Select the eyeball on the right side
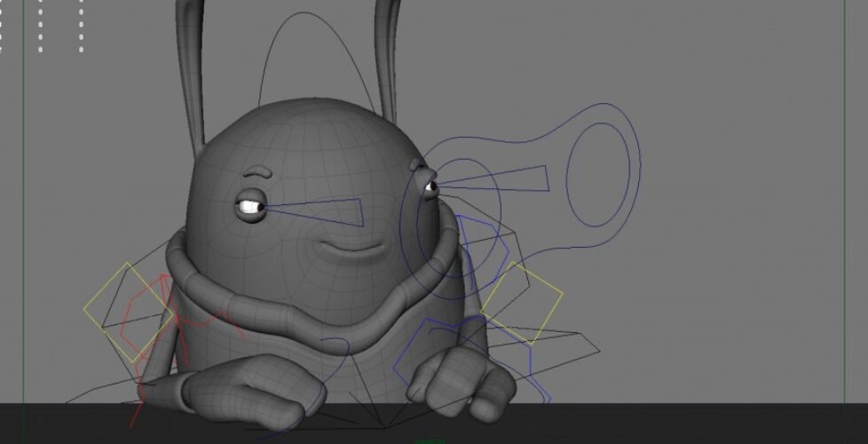This screenshot has height=444, width=868. click(x=431, y=187)
